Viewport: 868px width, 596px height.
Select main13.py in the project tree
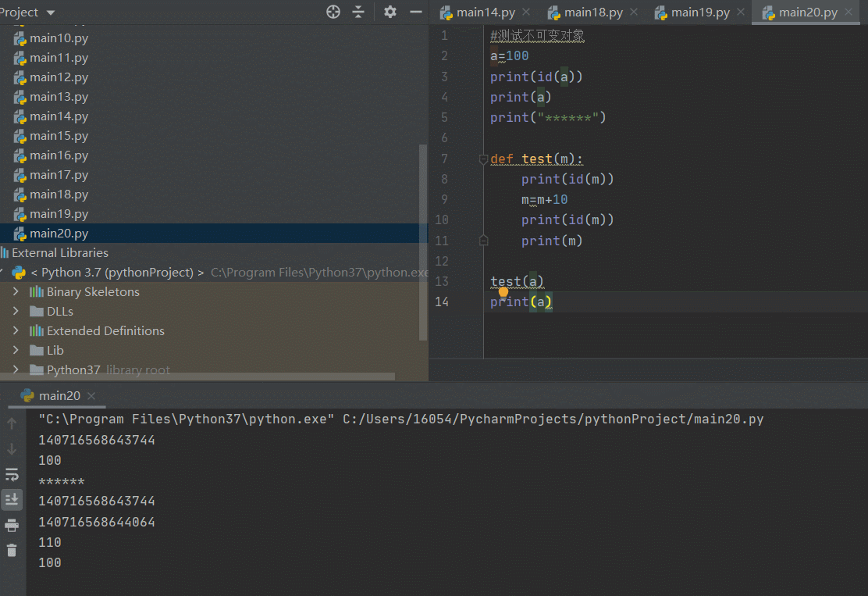(59, 96)
